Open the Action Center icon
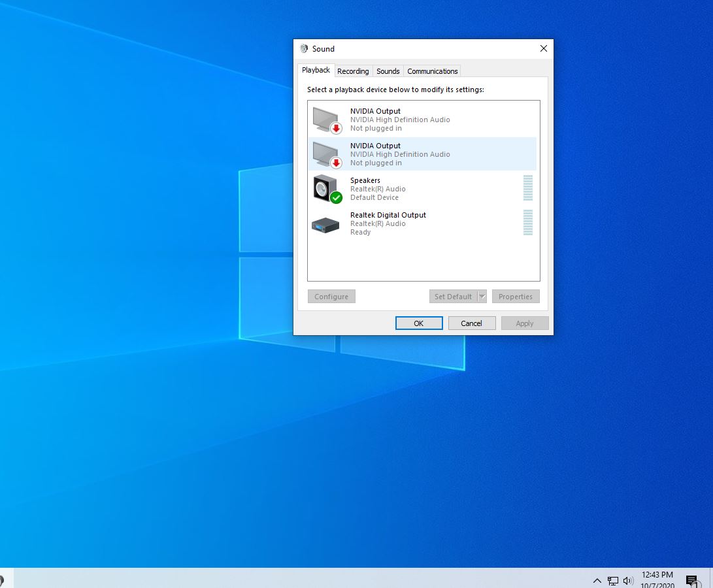 click(x=691, y=580)
